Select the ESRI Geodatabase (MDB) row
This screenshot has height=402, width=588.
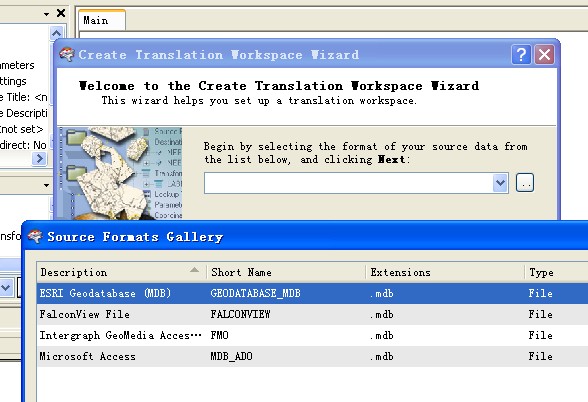tap(312, 293)
